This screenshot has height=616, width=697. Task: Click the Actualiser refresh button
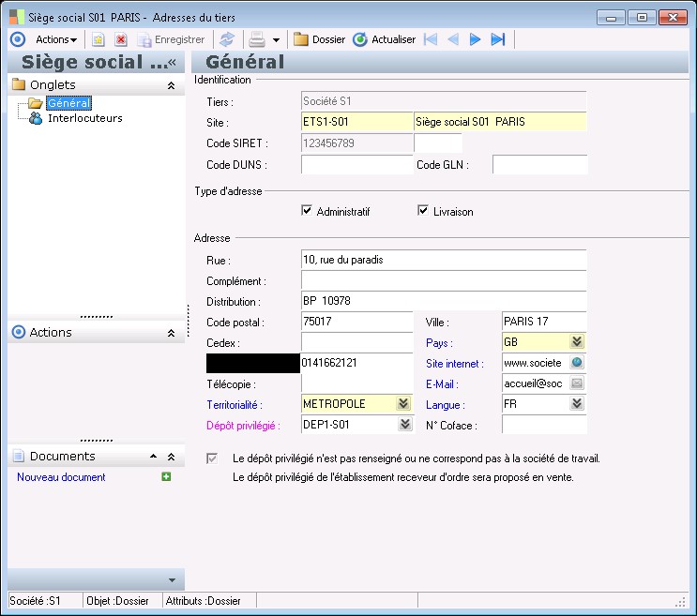pos(385,39)
